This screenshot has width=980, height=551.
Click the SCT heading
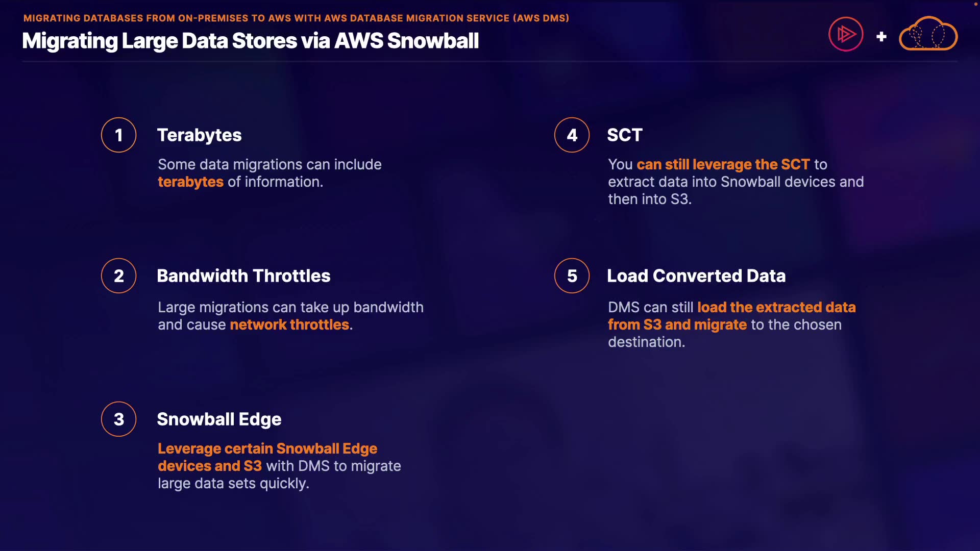click(x=624, y=135)
